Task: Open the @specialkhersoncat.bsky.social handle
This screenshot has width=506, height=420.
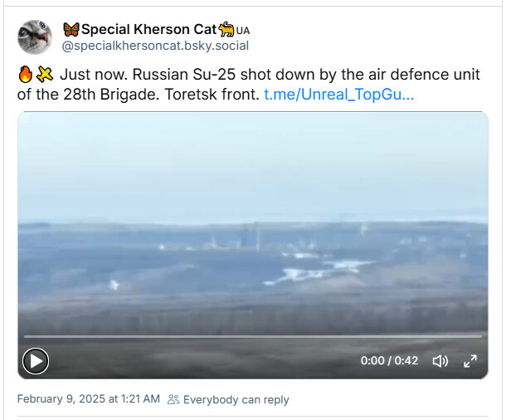Action: pos(155,46)
